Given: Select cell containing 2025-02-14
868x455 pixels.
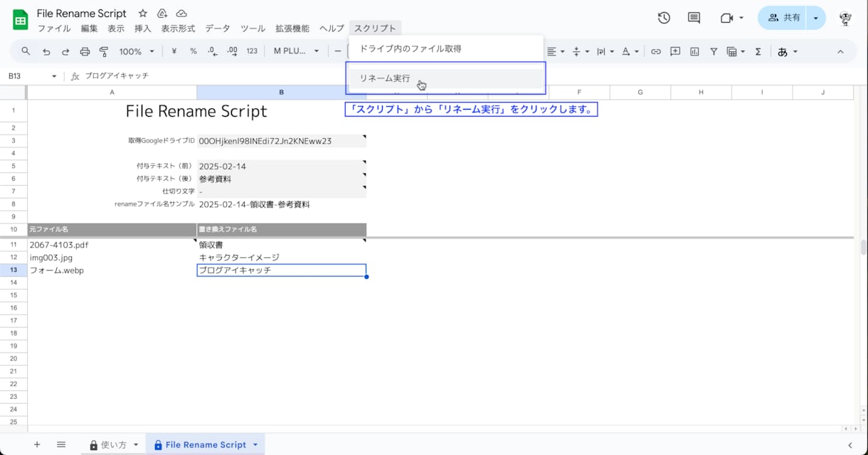Looking at the screenshot, I should [282, 167].
